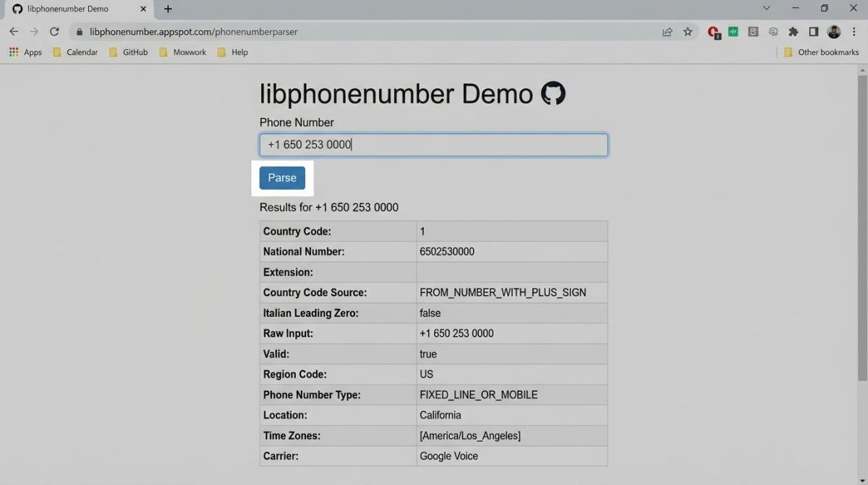Click the GitHub logo beside the page title

coord(553,93)
